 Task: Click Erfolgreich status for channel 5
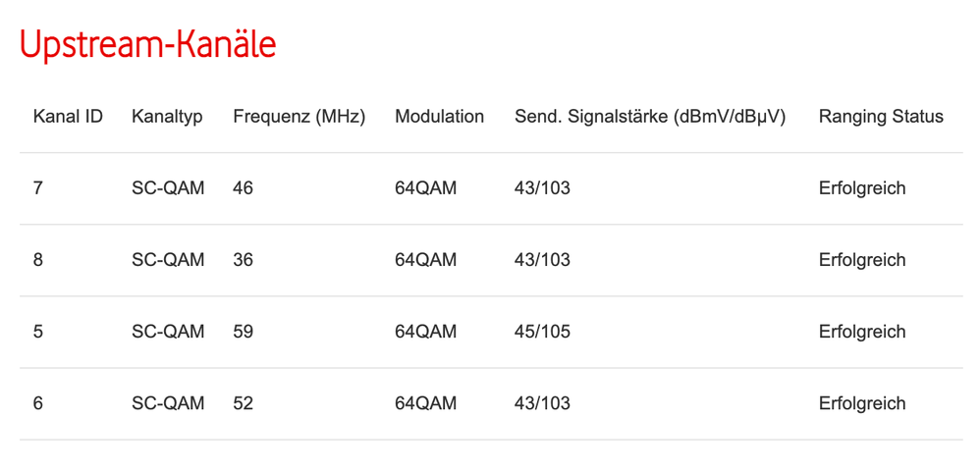click(x=862, y=332)
